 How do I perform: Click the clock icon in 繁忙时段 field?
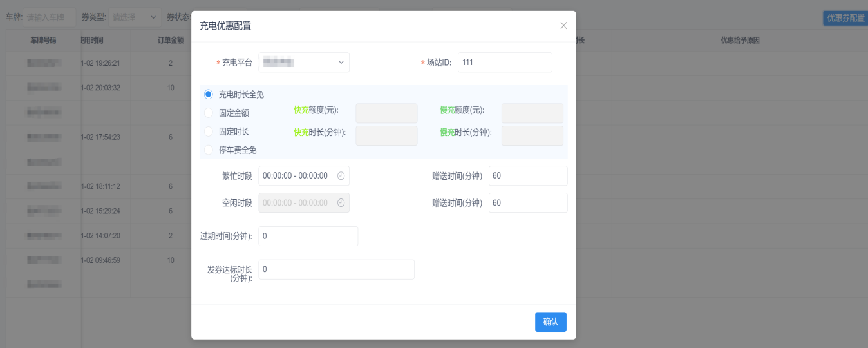click(x=341, y=176)
